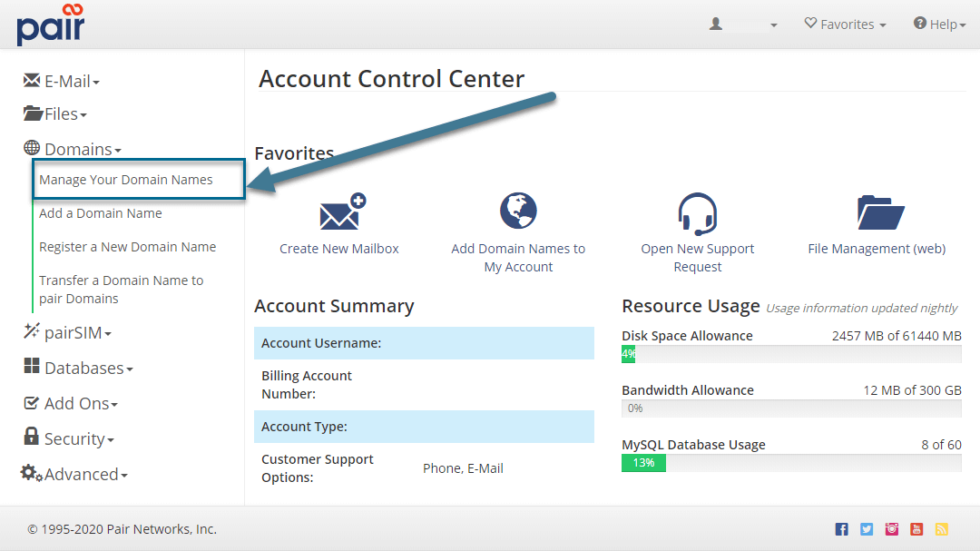Expand the E-Mail sidebar menu

coord(62,82)
